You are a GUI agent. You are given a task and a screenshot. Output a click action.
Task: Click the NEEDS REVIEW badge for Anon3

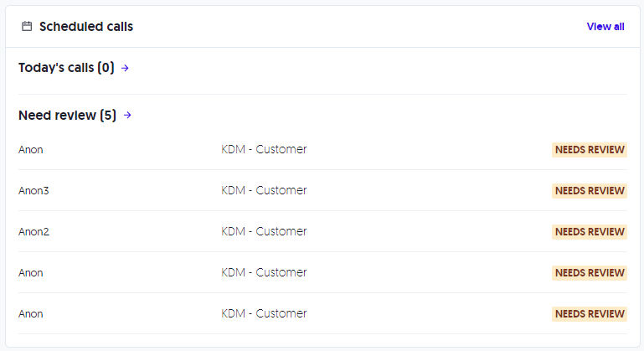(x=590, y=191)
